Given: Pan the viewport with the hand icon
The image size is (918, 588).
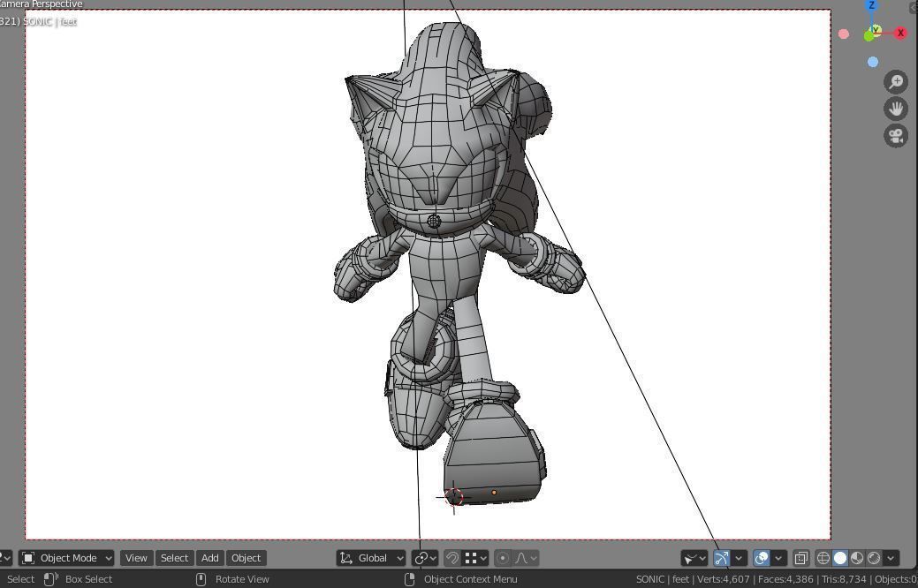Looking at the screenshot, I should pos(896,108).
